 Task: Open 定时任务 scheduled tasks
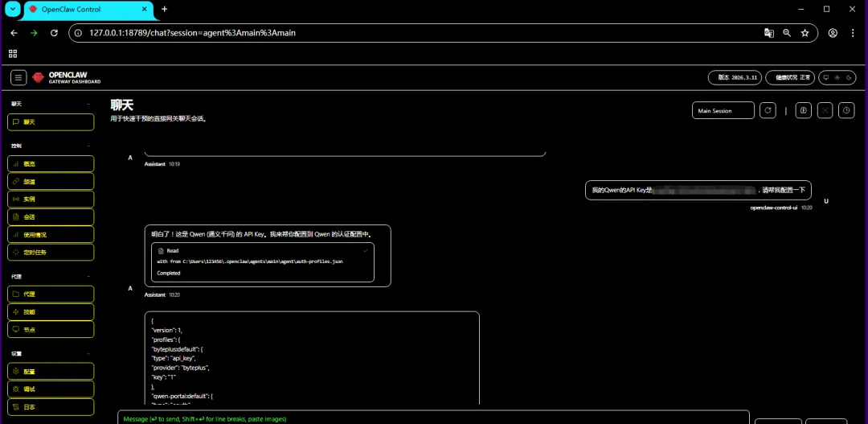[51, 252]
